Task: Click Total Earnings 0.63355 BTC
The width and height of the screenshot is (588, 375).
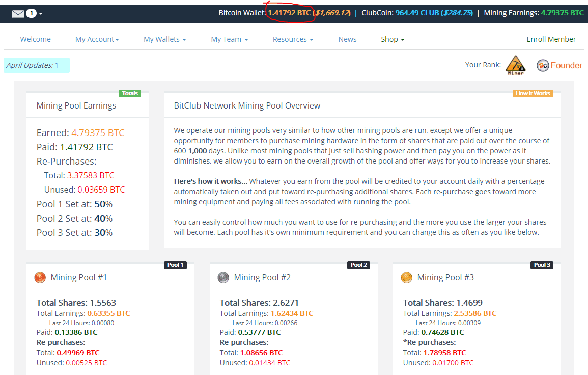Action: (83, 313)
